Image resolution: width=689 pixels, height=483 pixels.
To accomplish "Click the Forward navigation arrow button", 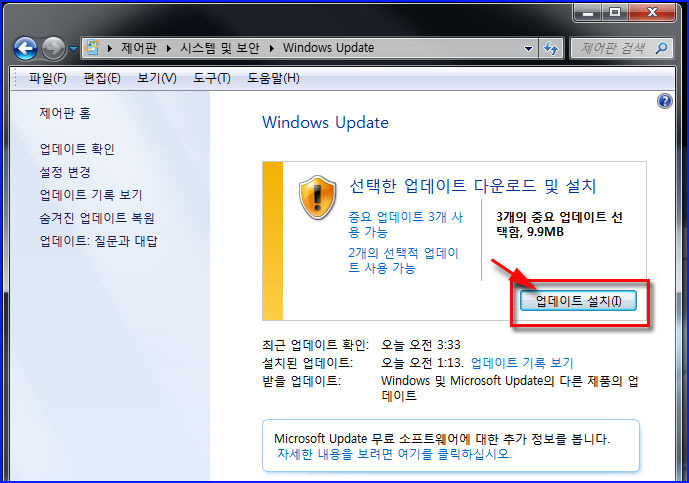I will coord(53,48).
